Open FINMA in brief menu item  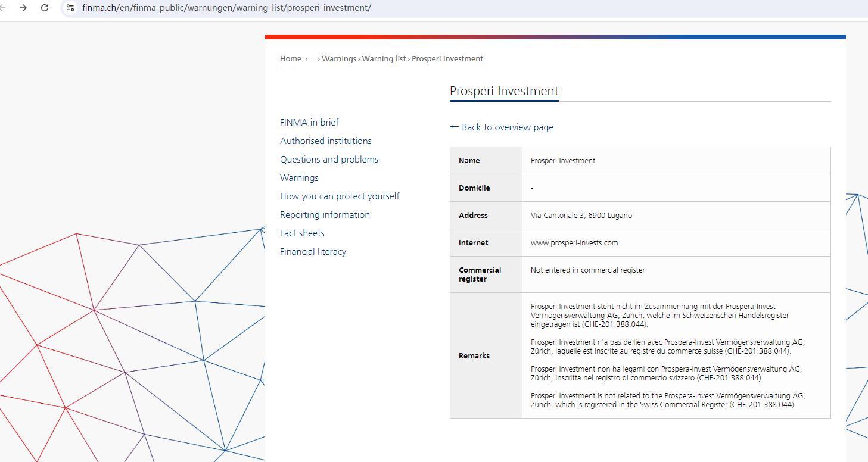309,122
